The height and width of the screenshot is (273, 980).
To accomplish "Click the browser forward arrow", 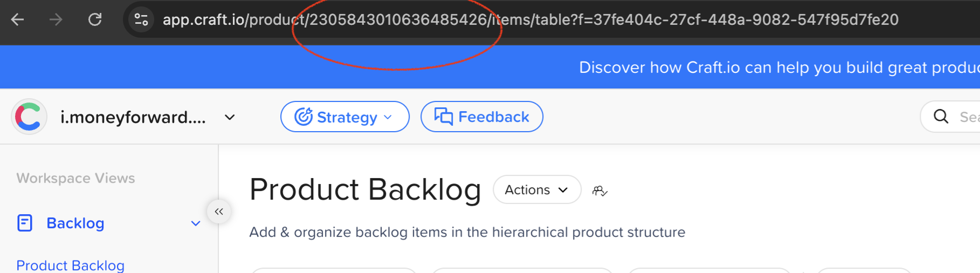I will click(56, 20).
